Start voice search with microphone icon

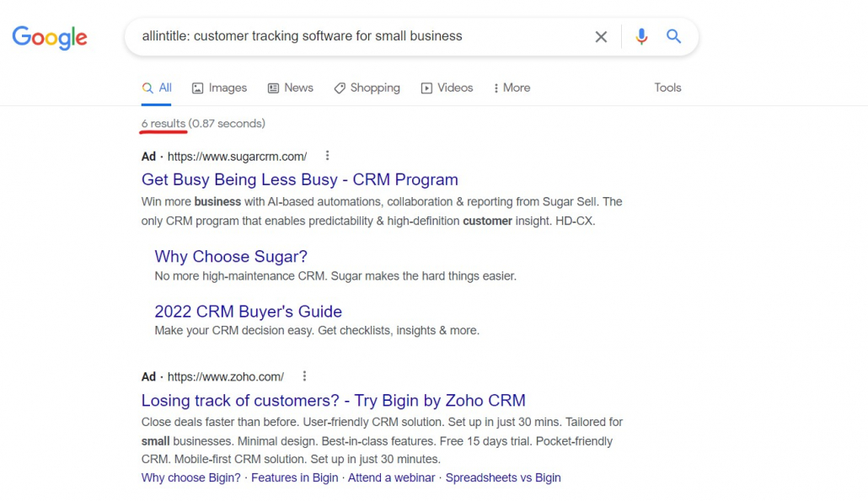click(641, 36)
